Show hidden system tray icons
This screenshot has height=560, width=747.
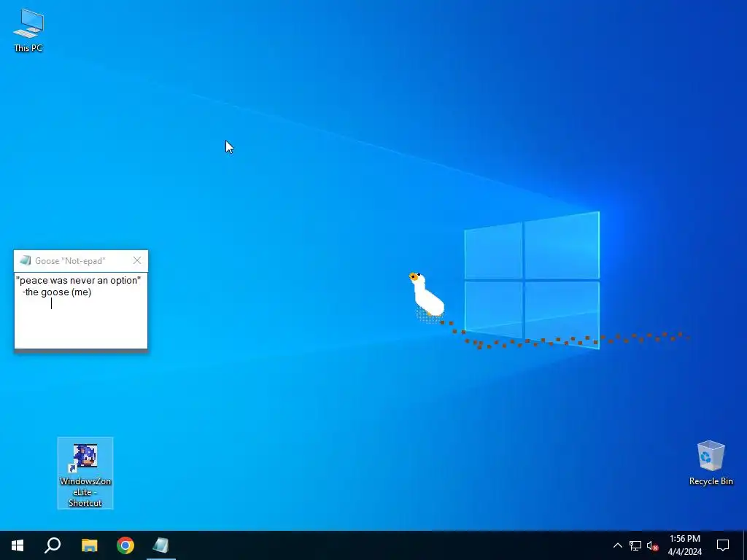tap(617, 545)
